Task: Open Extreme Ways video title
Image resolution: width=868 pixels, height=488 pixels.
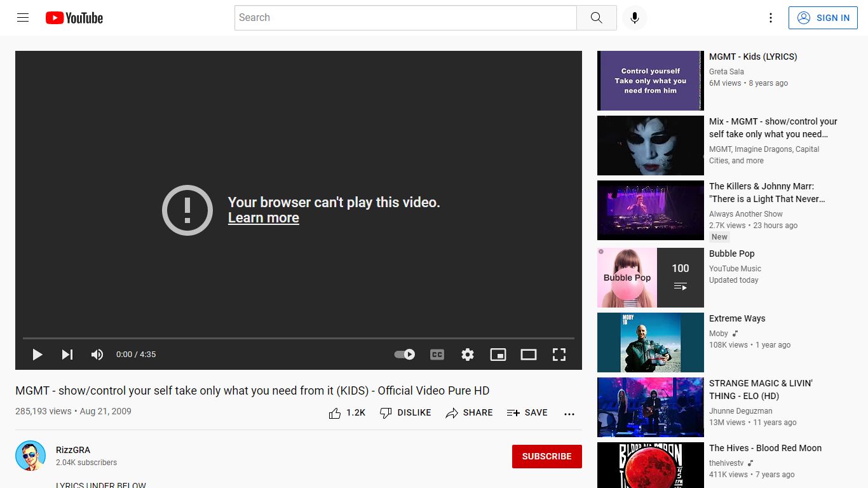Action: [737, 318]
